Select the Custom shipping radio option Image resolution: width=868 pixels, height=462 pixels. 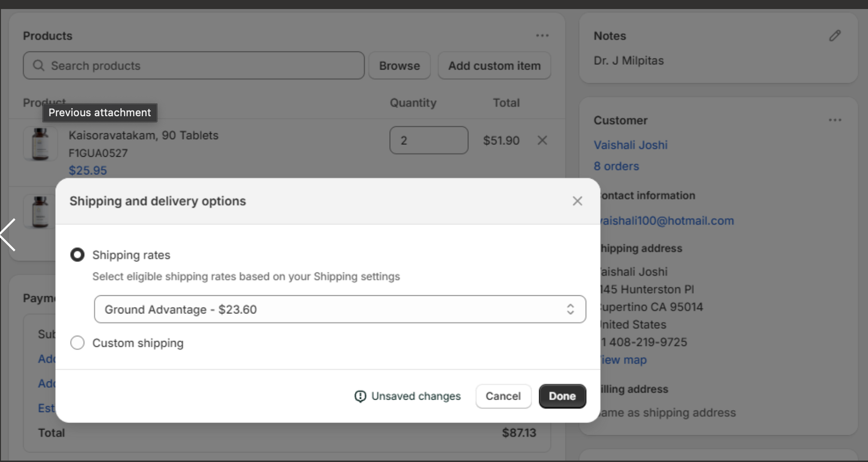[x=78, y=343]
